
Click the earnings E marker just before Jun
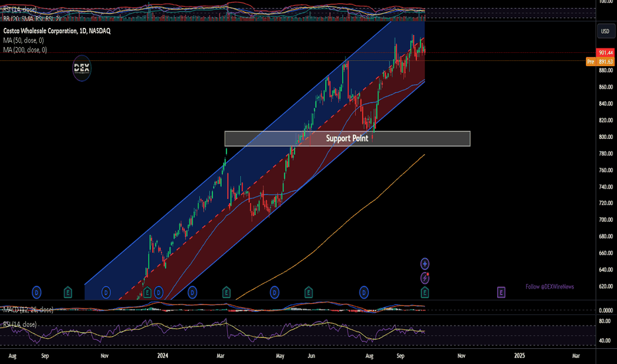click(x=308, y=293)
